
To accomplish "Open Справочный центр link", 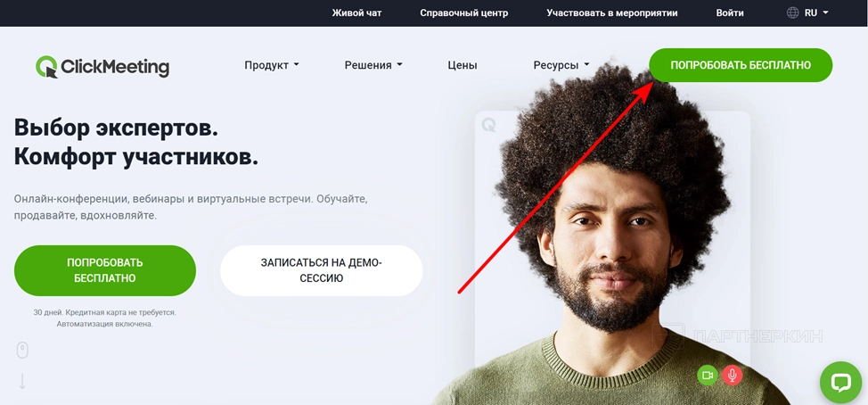I will coord(464,12).
